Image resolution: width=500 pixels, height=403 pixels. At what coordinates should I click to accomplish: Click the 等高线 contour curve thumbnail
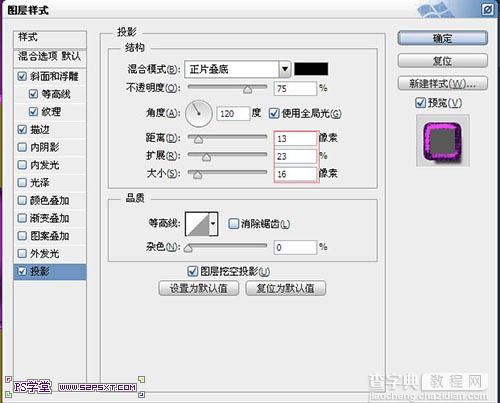(x=197, y=224)
